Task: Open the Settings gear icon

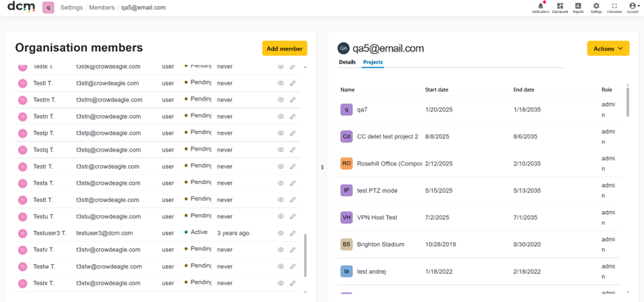Action: [596, 8]
